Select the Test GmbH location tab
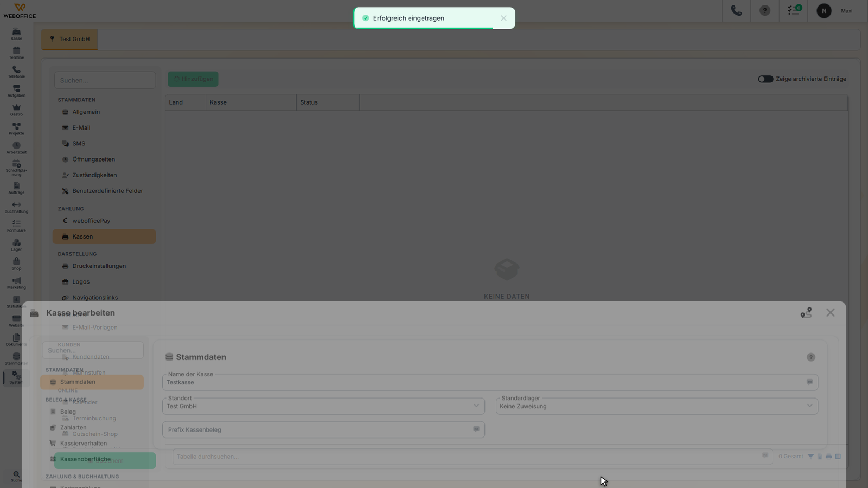Image resolution: width=868 pixels, height=488 pixels. coord(69,39)
